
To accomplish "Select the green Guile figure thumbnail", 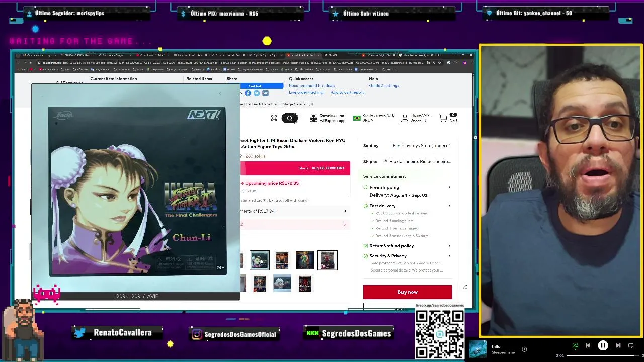I will [x=304, y=260].
